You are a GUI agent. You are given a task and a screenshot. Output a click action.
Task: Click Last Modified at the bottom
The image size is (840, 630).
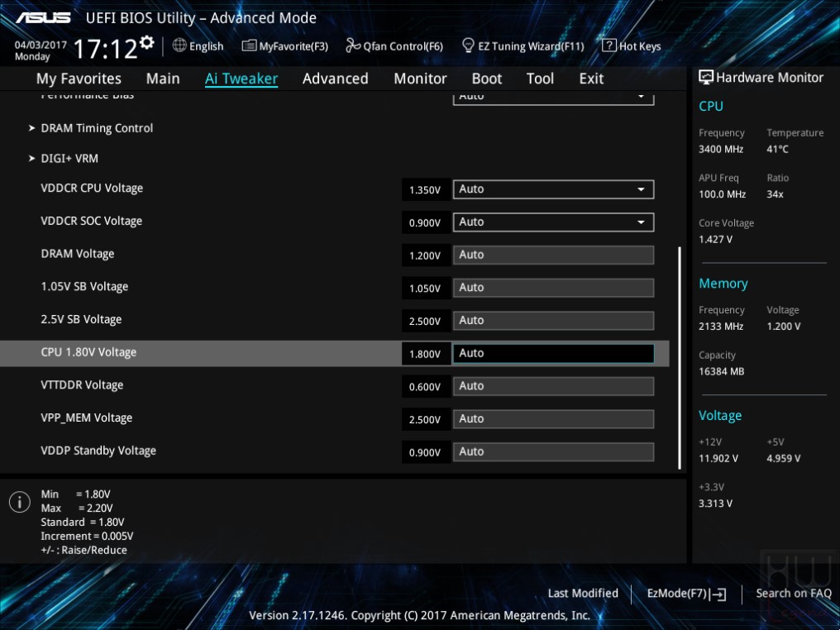pyautogui.click(x=583, y=593)
